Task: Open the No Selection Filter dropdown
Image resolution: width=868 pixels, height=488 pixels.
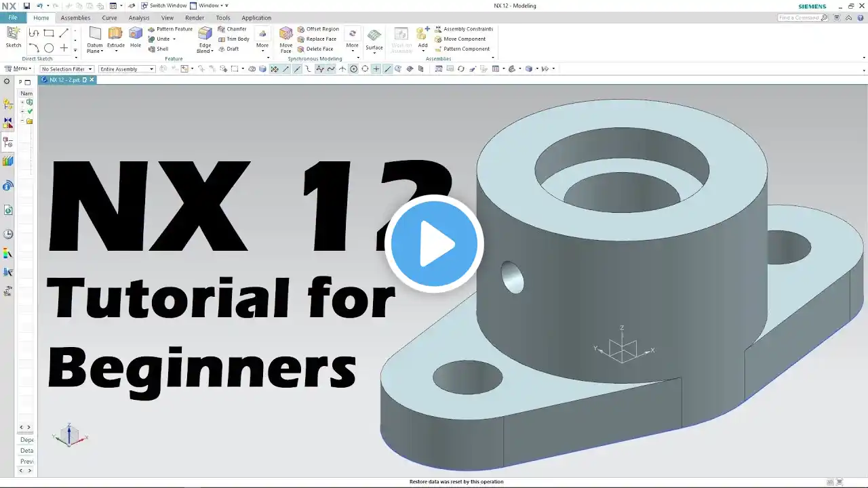Action: point(66,69)
